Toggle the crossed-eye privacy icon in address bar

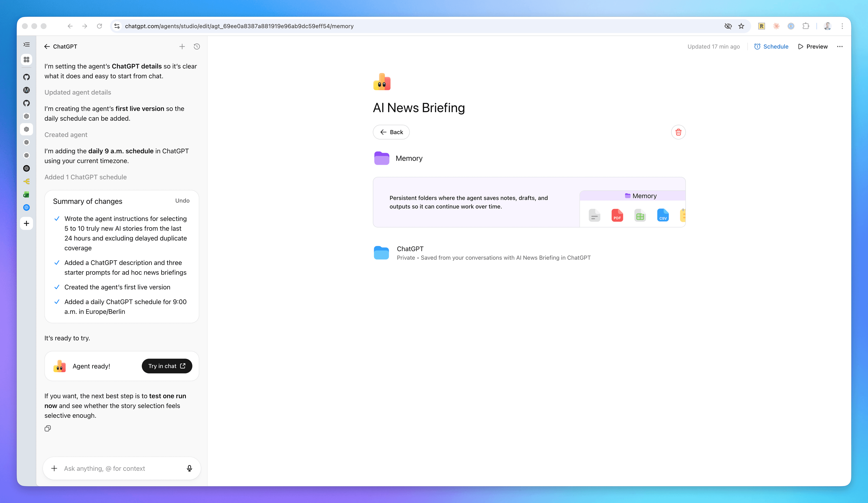click(728, 26)
